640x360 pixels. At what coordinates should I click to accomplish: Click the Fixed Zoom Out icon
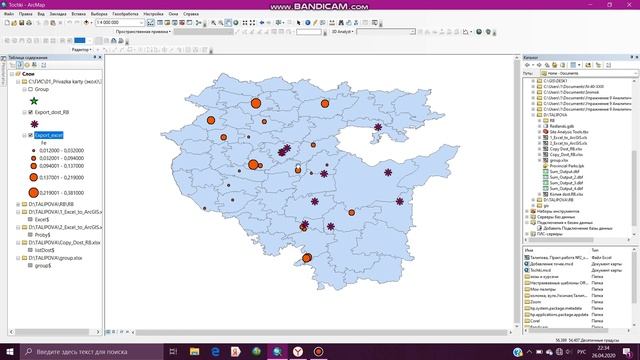tap(252, 23)
